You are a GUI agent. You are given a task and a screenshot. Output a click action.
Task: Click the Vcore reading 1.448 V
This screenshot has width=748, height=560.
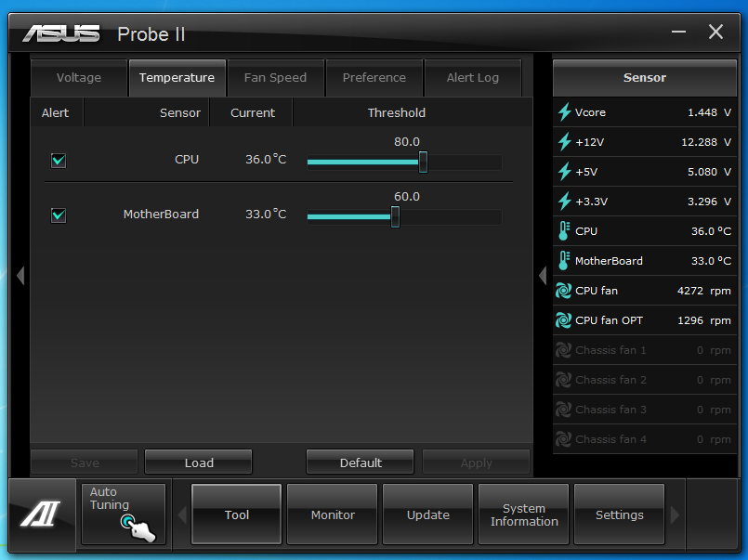[x=709, y=112]
